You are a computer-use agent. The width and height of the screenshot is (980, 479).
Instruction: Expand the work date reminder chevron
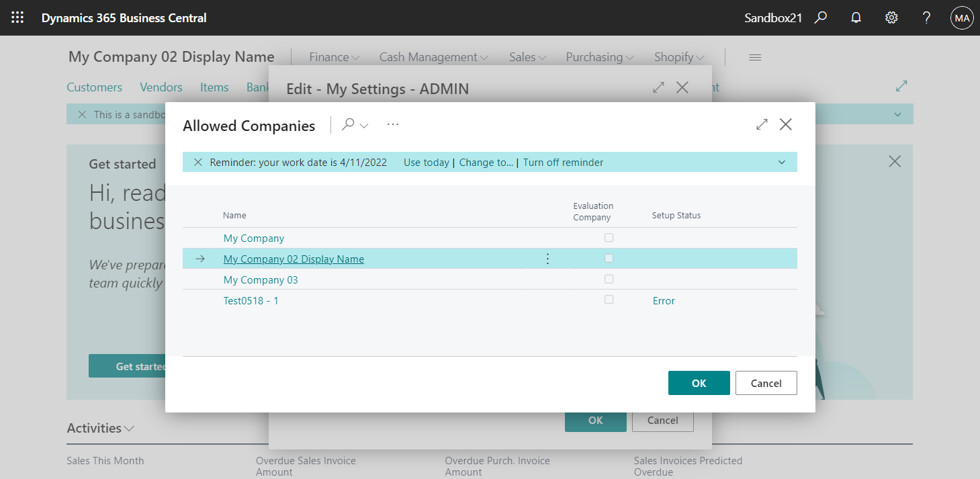[x=781, y=163]
